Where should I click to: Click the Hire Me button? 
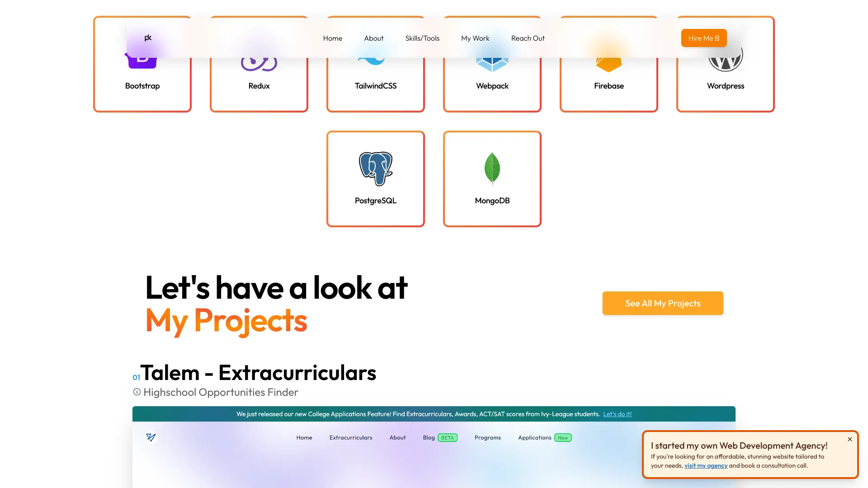703,38
